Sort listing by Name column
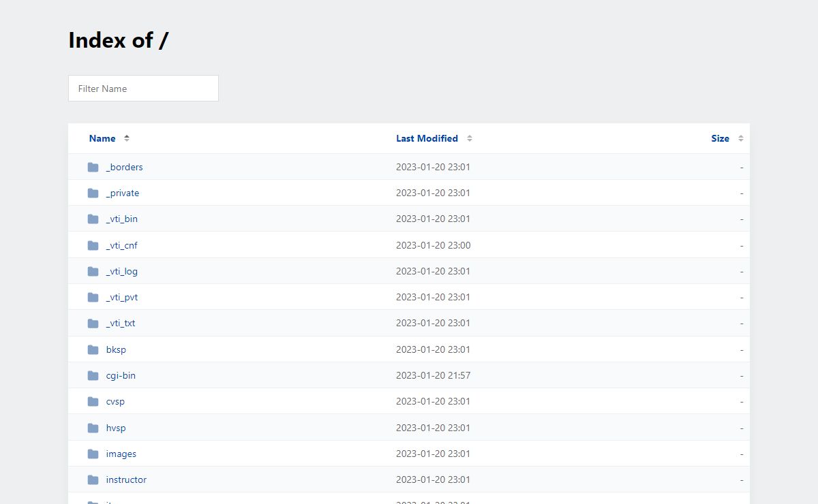The width and height of the screenshot is (818, 504). pos(102,138)
